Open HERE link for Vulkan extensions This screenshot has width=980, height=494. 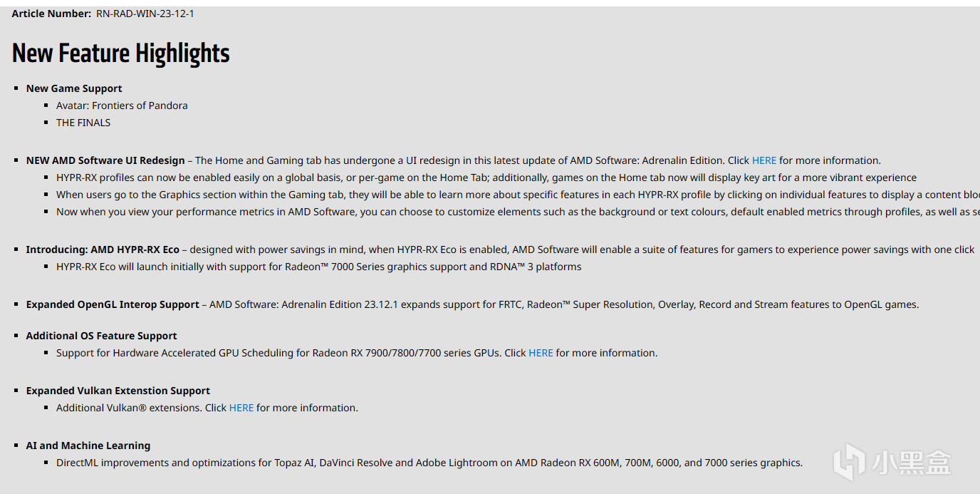pyautogui.click(x=241, y=408)
